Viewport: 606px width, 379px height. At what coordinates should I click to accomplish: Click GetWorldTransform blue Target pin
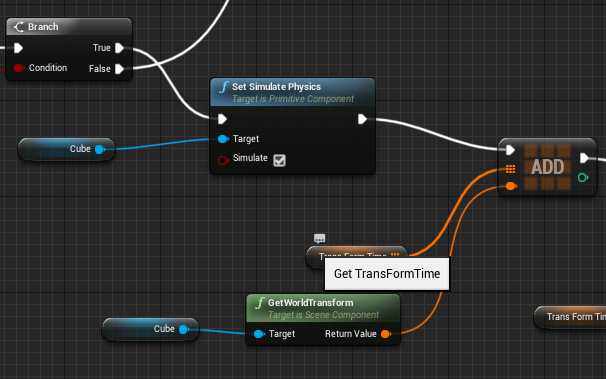click(259, 334)
